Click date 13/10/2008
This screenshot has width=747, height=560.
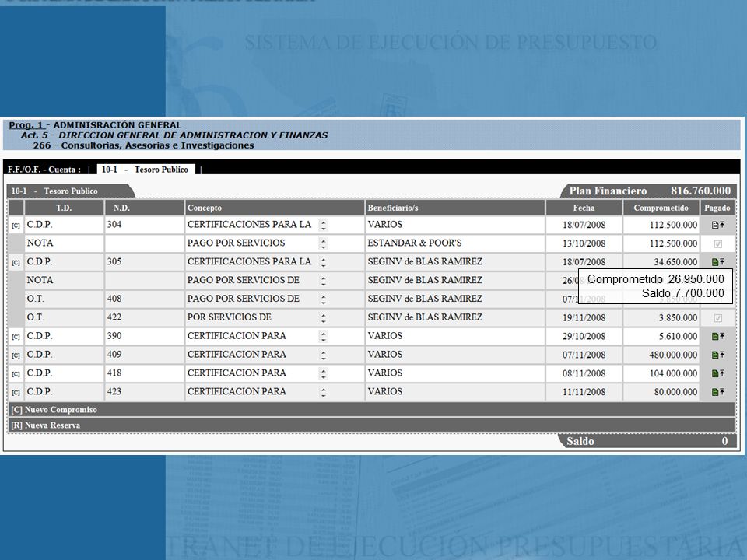[x=584, y=243]
